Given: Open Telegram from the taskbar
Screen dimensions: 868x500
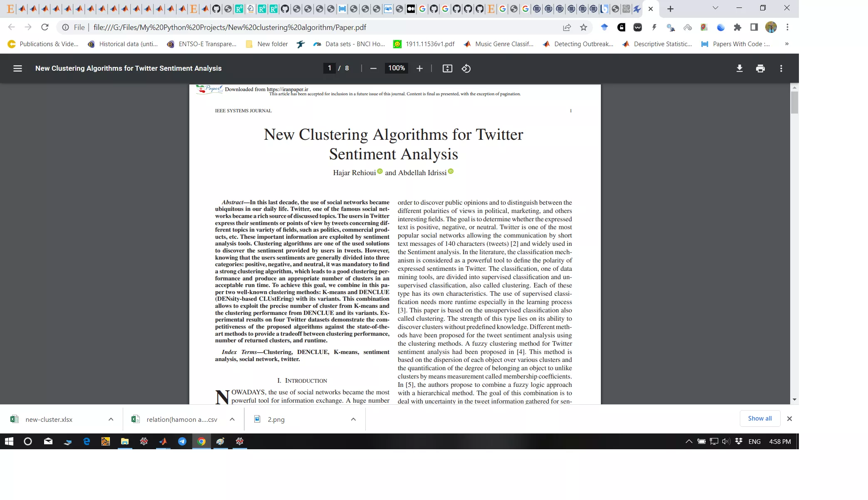Looking at the screenshot, I should pos(182,441).
